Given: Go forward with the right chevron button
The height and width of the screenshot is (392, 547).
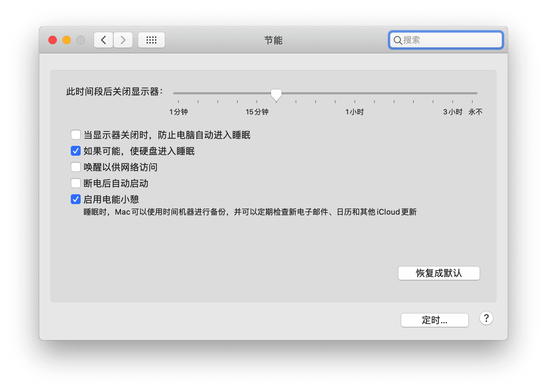Looking at the screenshot, I should coord(123,40).
